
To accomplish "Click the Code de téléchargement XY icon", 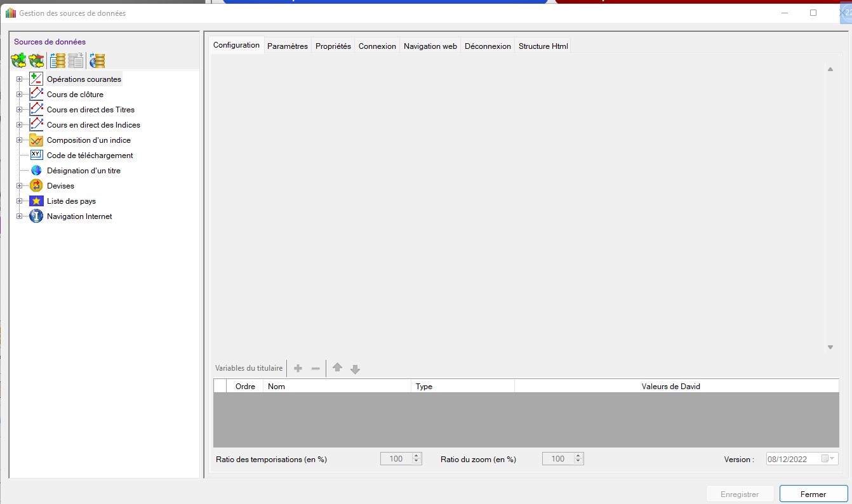I will pos(36,155).
